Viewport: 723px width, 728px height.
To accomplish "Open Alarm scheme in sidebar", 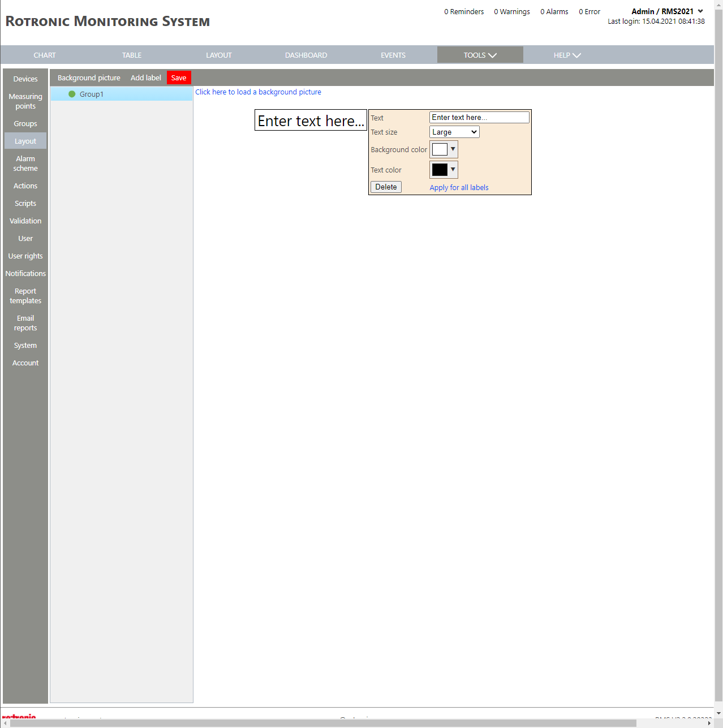I will (x=25, y=163).
